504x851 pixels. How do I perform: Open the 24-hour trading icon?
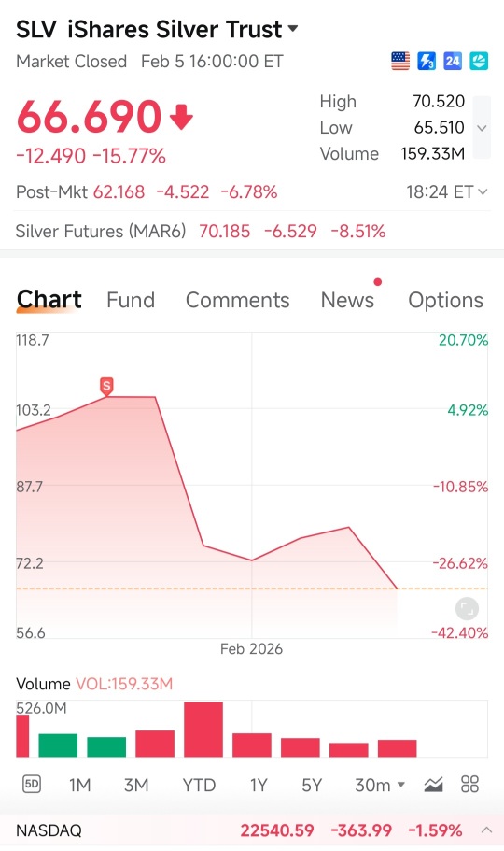[453, 62]
